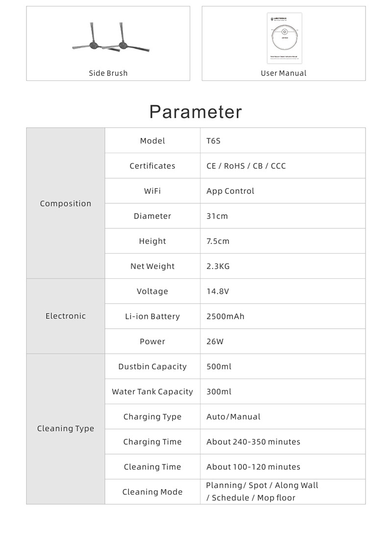
Task: Click the T6S model value
Action: pyautogui.click(x=214, y=141)
